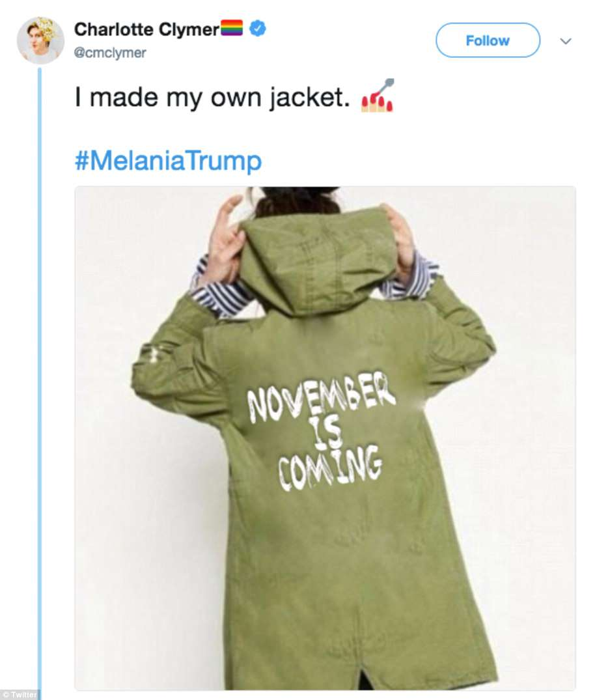
Task: Expand the tweet options chevron
Action: 566,41
